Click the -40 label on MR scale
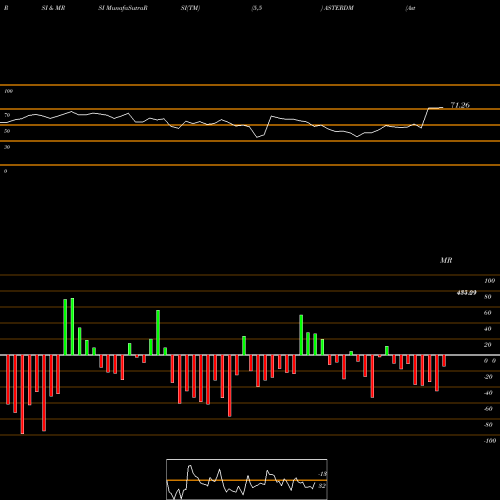 (x=488, y=393)
